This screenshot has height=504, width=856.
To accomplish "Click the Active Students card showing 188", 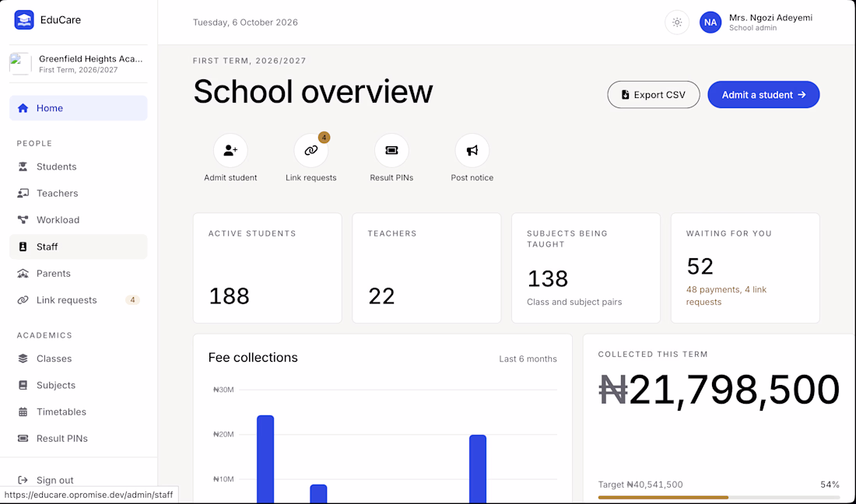I will pos(268,268).
